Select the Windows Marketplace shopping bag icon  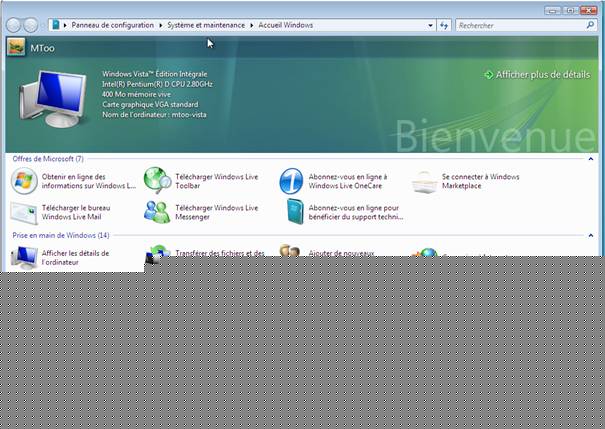(424, 181)
